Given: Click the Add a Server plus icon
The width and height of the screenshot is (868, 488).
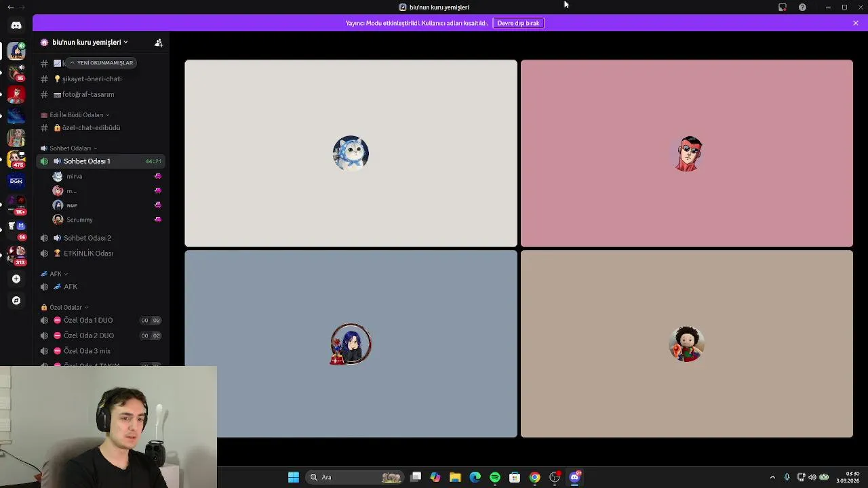Looking at the screenshot, I should pos(16,279).
